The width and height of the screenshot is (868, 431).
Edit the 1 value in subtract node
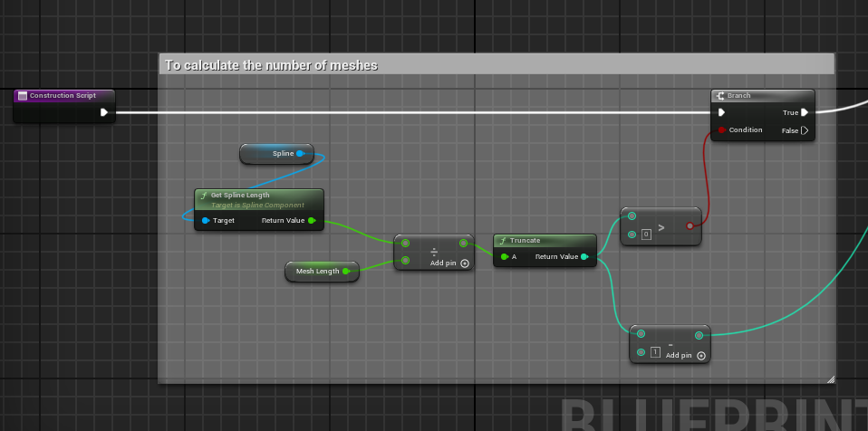click(655, 352)
